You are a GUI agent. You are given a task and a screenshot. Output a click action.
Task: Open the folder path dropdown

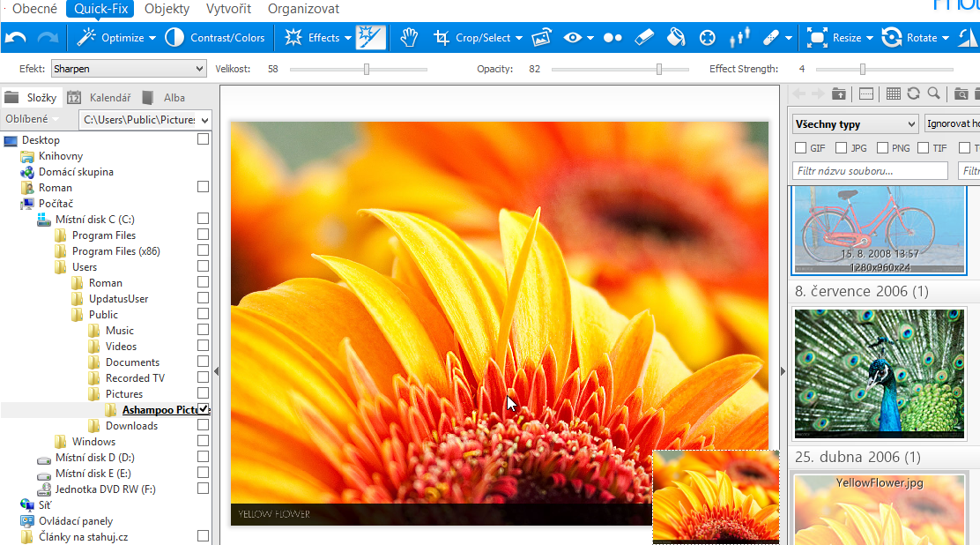pos(205,120)
